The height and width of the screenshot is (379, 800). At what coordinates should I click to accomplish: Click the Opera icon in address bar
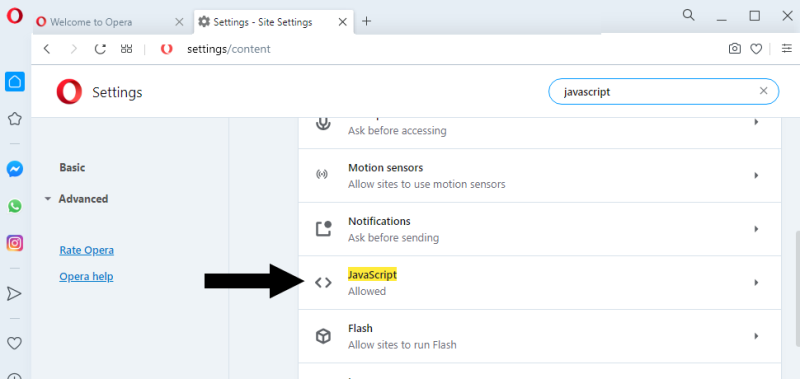pyautogui.click(x=166, y=49)
